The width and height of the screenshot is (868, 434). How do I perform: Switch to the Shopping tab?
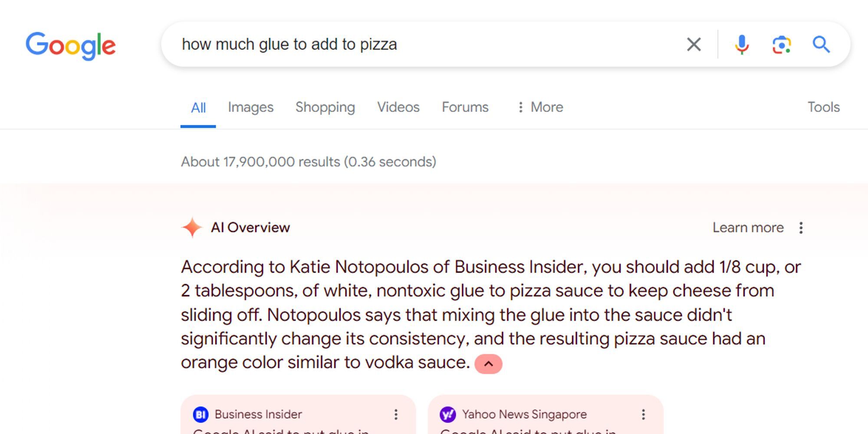pyautogui.click(x=325, y=107)
